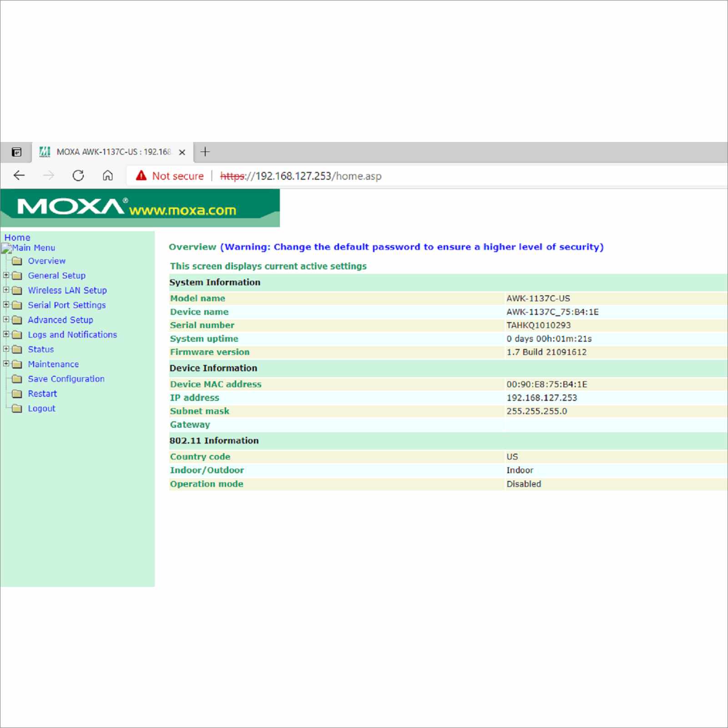The image size is (728, 728).
Task: Click the Device Information section header
Action: (x=213, y=368)
